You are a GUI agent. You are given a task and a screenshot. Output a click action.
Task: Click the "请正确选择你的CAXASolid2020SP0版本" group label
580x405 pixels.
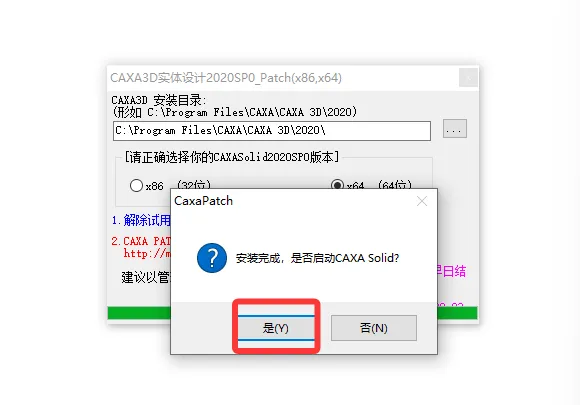tap(232, 157)
